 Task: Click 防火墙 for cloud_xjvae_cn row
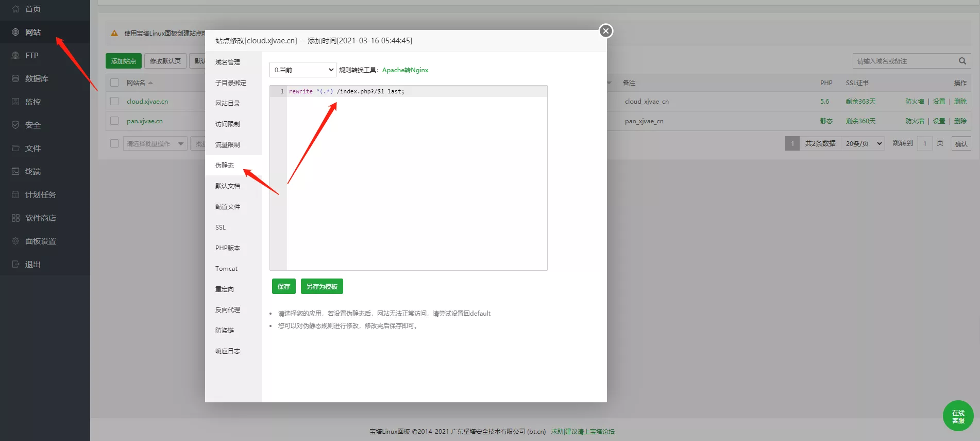tap(915, 101)
